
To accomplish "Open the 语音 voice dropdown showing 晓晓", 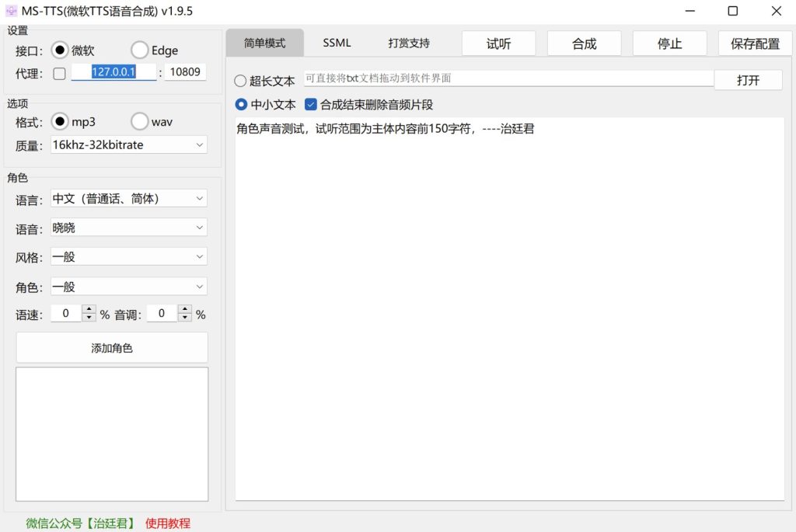I will point(128,228).
